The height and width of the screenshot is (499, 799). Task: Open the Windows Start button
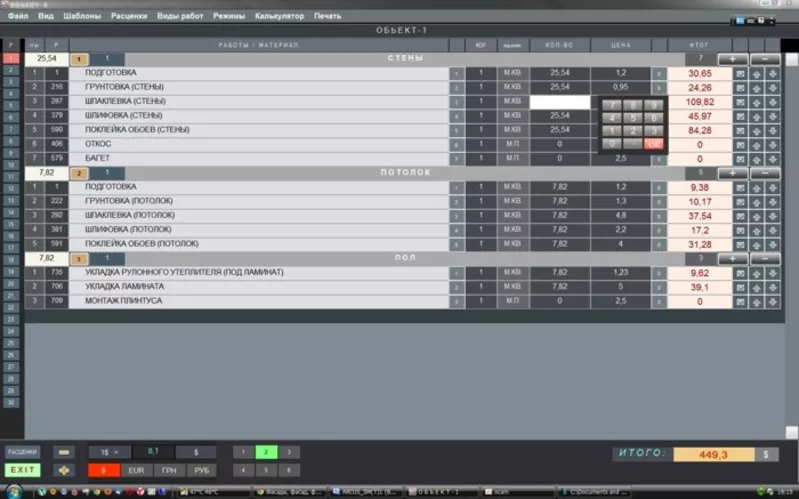click(x=14, y=492)
